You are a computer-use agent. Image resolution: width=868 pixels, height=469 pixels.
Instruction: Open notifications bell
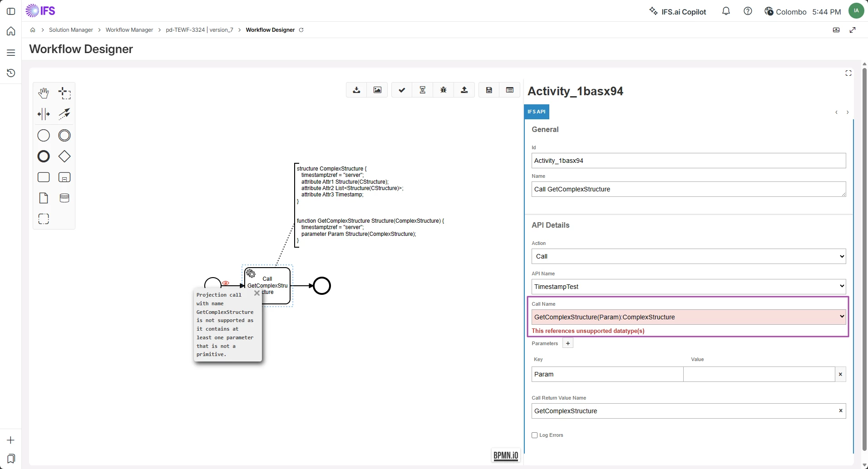pyautogui.click(x=726, y=11)
